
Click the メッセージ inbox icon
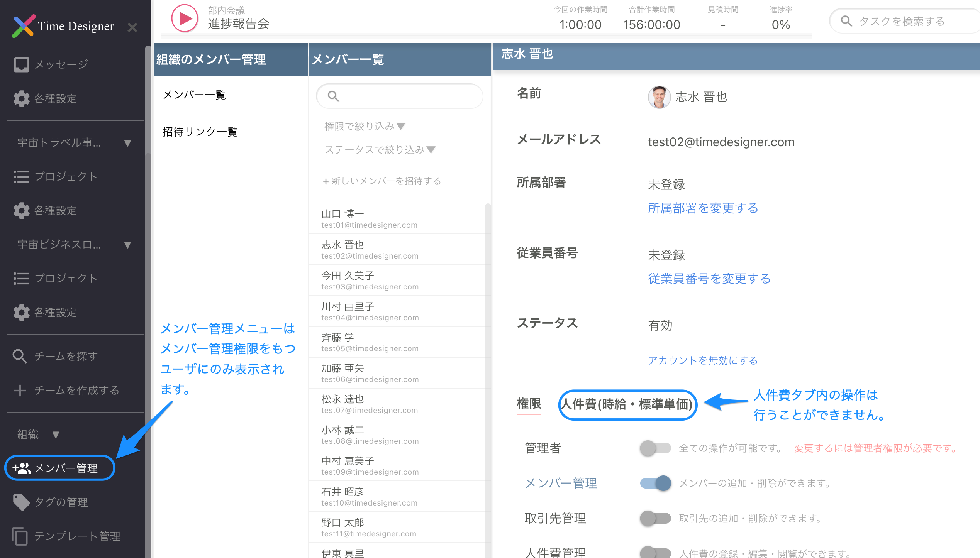click(21, 64)
